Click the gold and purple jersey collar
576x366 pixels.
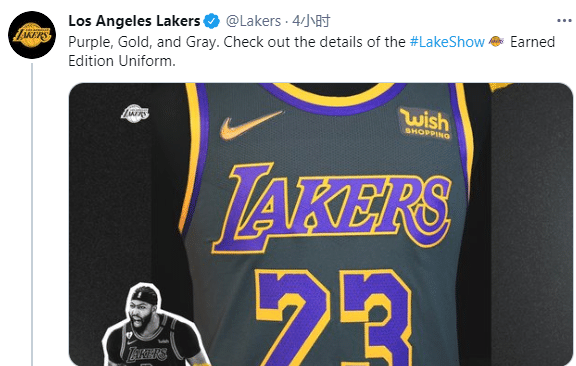(x=334, y=98)
